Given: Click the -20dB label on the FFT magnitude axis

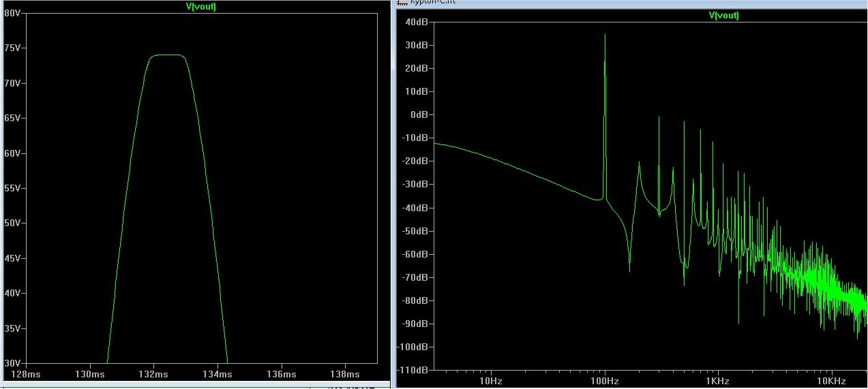Looking at the screenshot, I should [x=415, y=161].
